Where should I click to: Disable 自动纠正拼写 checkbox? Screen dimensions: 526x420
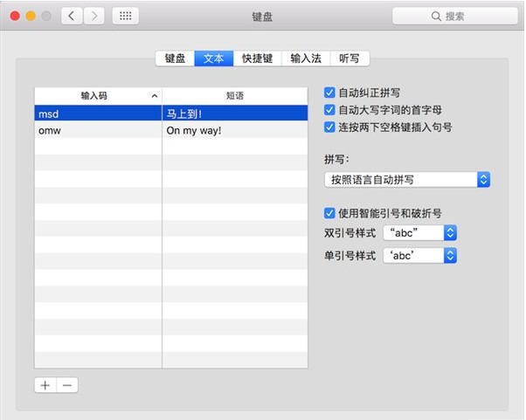(x=329, y=93)
